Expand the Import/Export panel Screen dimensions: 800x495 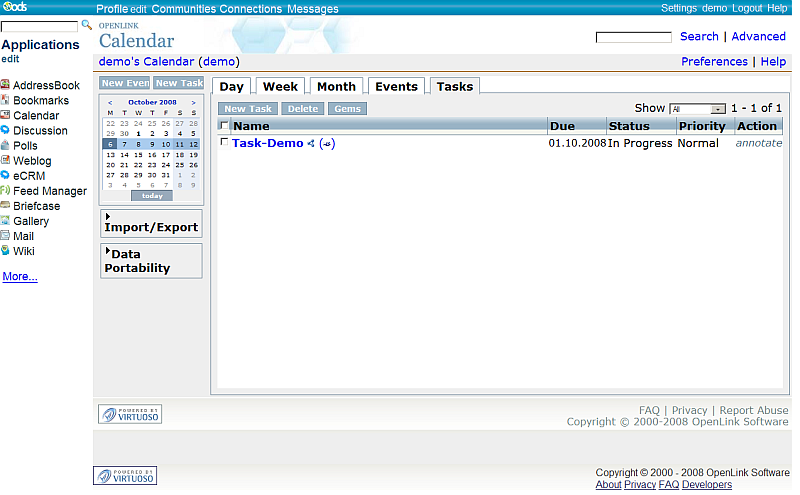(150, 223)
